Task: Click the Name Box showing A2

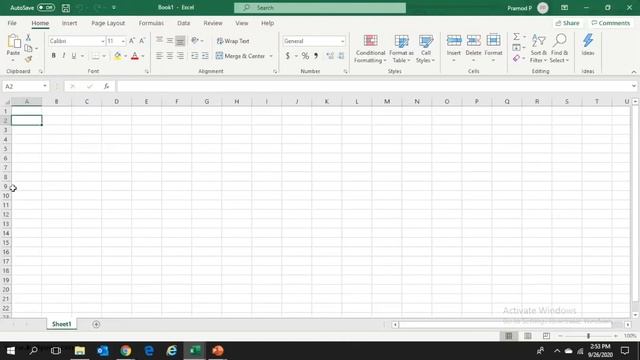Action: pos(25,87)
